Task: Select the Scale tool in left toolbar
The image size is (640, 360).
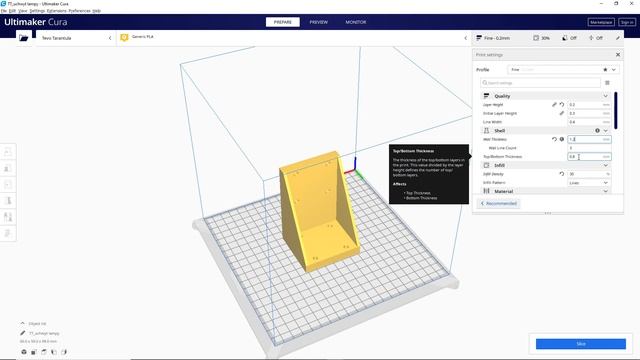Action: click(x=8, y=168)
